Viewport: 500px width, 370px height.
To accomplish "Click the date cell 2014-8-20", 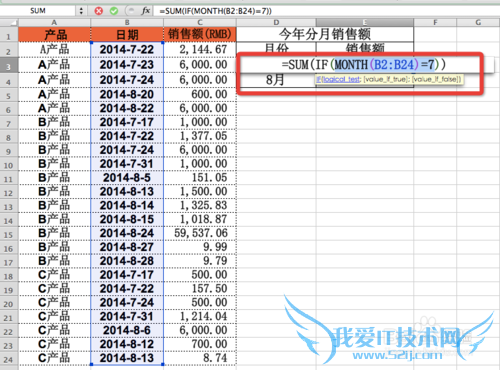I will tap(127, 95).
